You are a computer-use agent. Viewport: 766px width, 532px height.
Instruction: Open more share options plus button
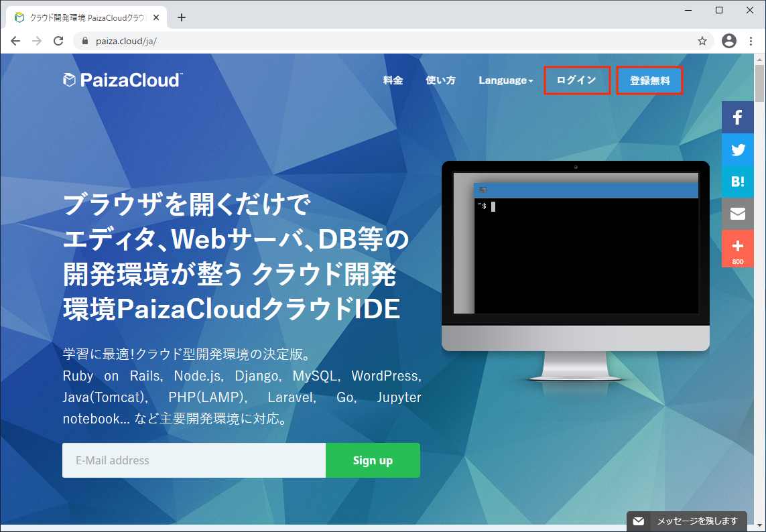coord(738,249)
